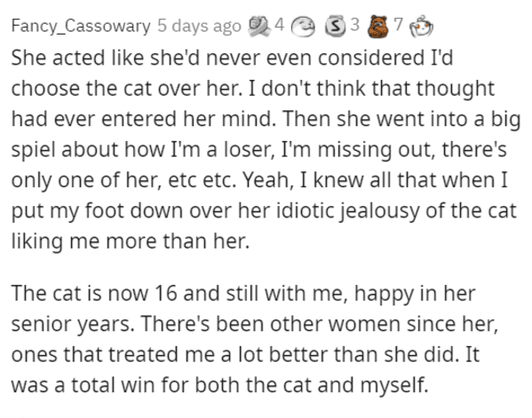Click the final line 'was a total win'

pos(220,385)
